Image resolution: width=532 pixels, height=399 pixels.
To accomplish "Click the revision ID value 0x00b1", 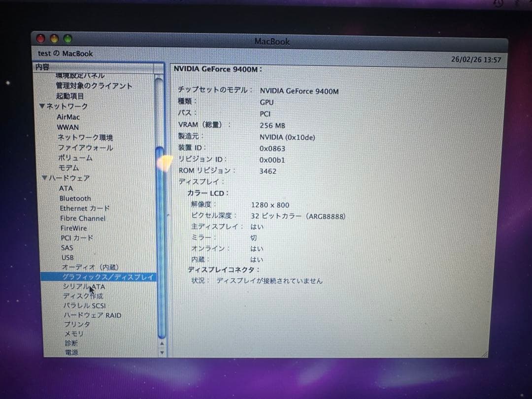I will pos(272,160).
